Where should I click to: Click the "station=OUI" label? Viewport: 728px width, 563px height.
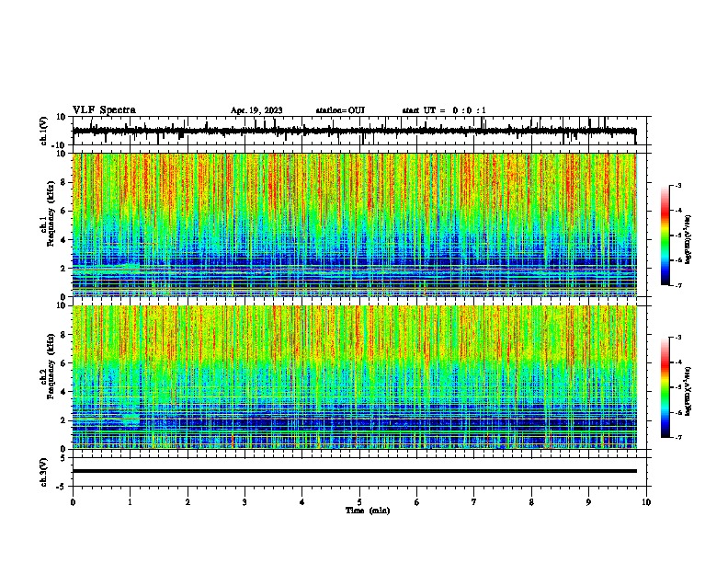(x=340, y=110)
